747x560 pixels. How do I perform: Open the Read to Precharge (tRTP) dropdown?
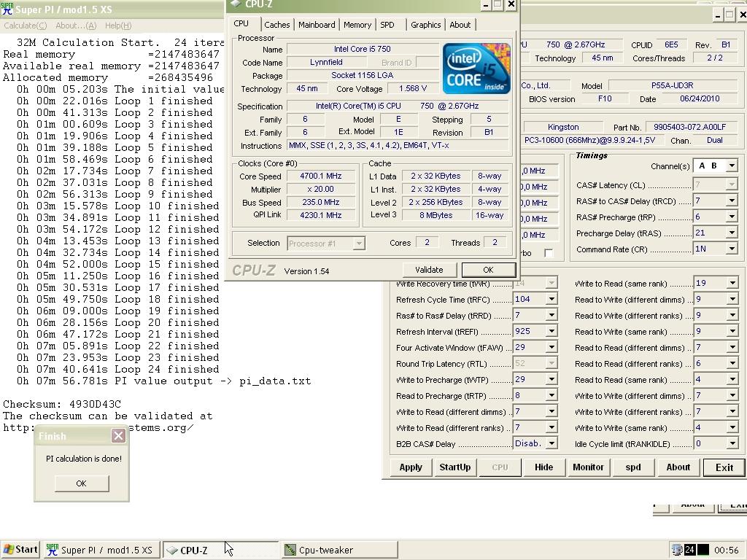[x=551, y=395]
